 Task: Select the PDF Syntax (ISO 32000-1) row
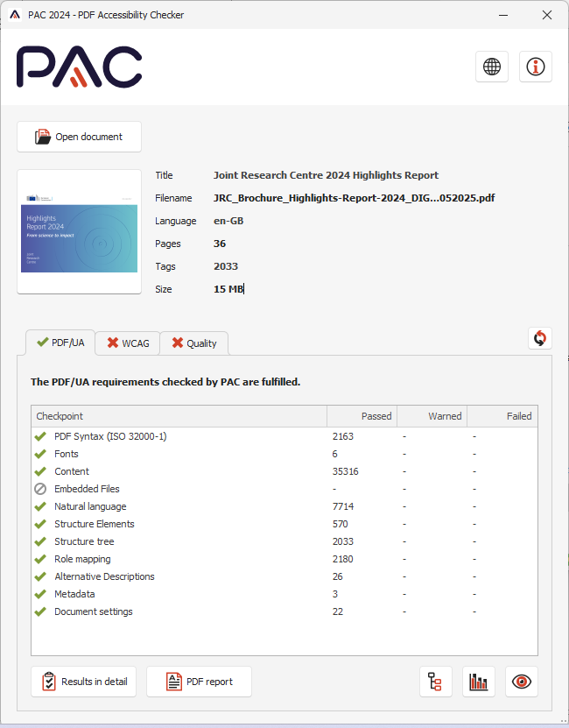tap(284, 436)
